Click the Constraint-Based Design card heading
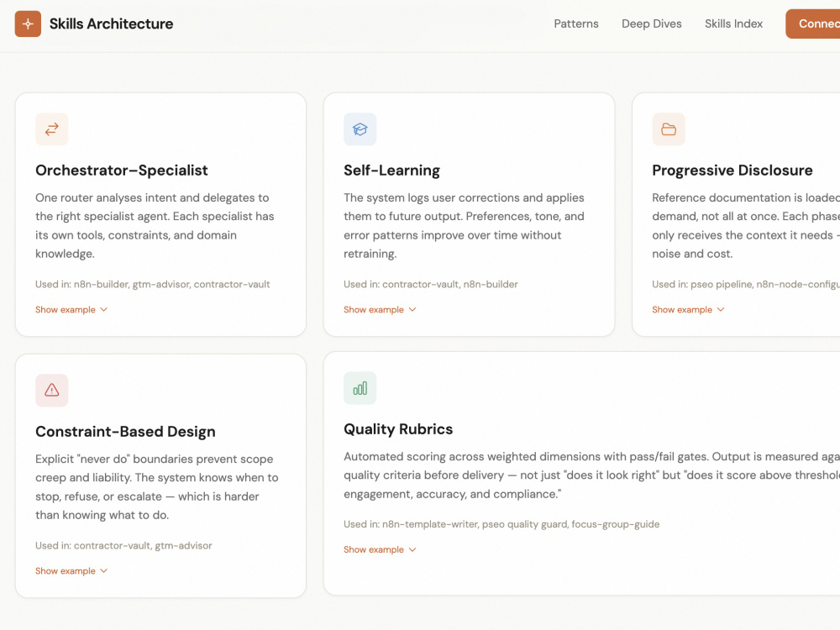 tap(125, 431)
